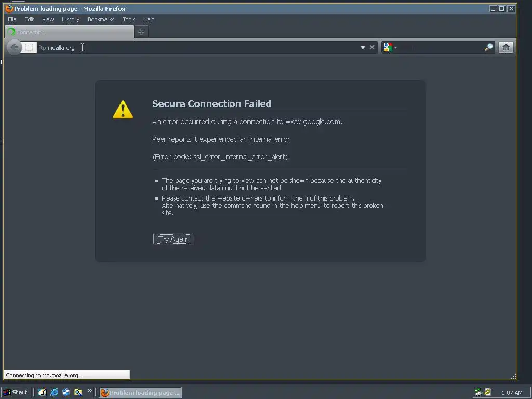Click the yellow system tray icon
The height and width of the screenshot is (399, 532).
(488, 392)
